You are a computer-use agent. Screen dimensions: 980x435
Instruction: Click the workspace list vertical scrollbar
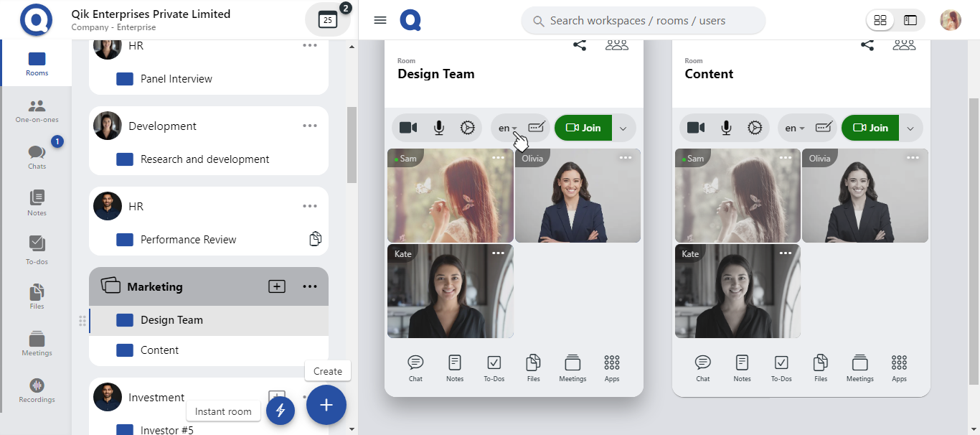[x=352, y=144]
